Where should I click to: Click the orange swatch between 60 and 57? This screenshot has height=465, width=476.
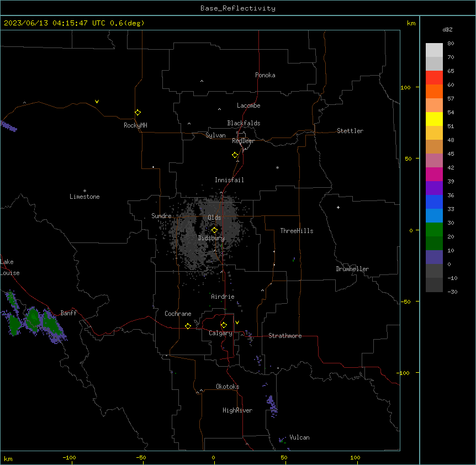(x=434, y=91)
